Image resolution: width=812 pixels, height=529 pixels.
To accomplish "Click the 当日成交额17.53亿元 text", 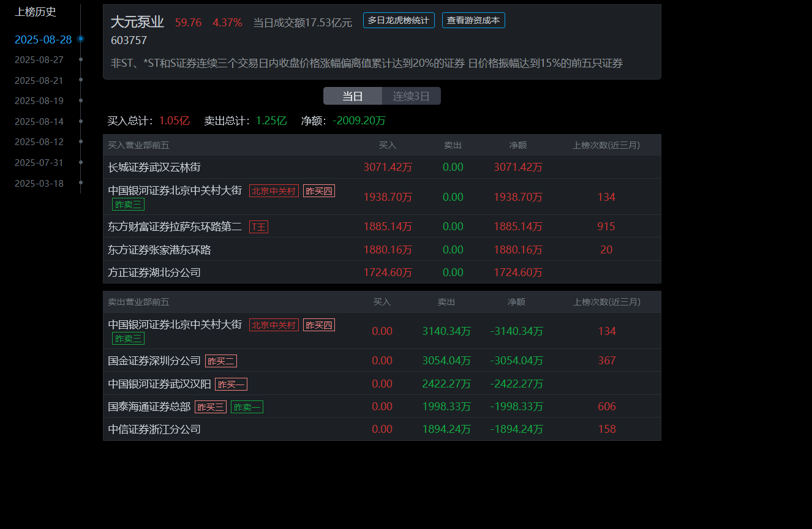I will [x=303, y=23].
